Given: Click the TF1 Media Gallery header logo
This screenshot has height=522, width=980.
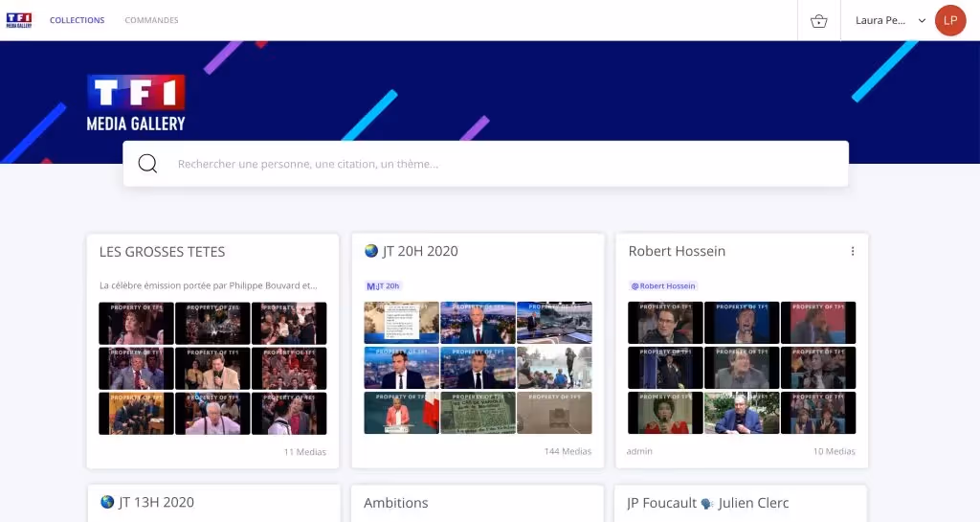Looking at the screenshot, I should click(x=19, y=20).
